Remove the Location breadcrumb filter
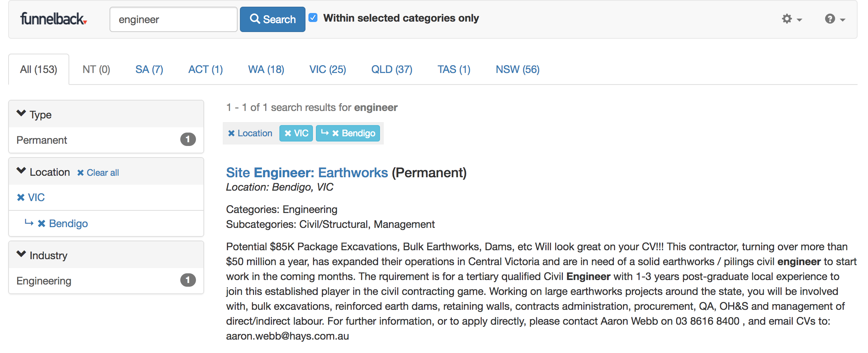Image resolution: width=868 pixels, height=353 pixels. [x=231, y=133]
